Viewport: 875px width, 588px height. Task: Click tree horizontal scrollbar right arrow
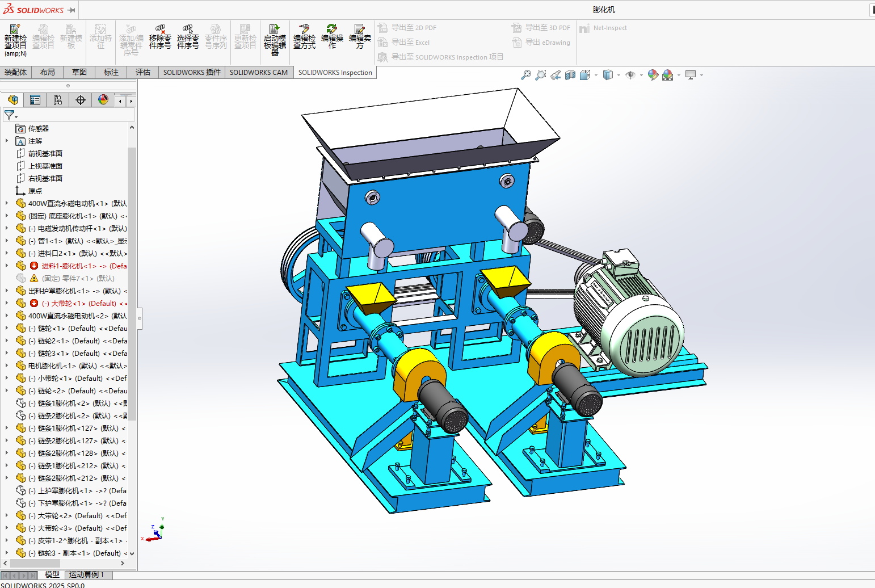123,563
